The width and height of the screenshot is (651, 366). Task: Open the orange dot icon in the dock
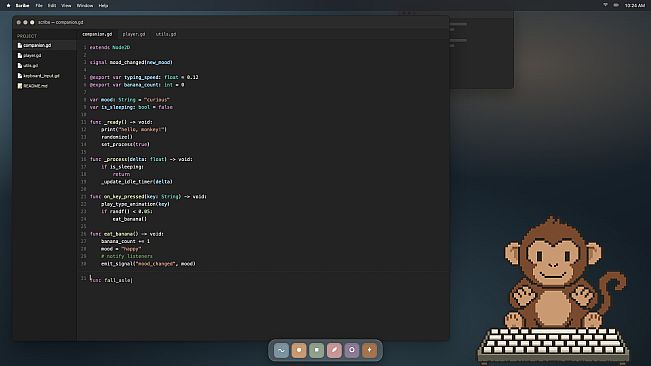click(x=299, y=350)
